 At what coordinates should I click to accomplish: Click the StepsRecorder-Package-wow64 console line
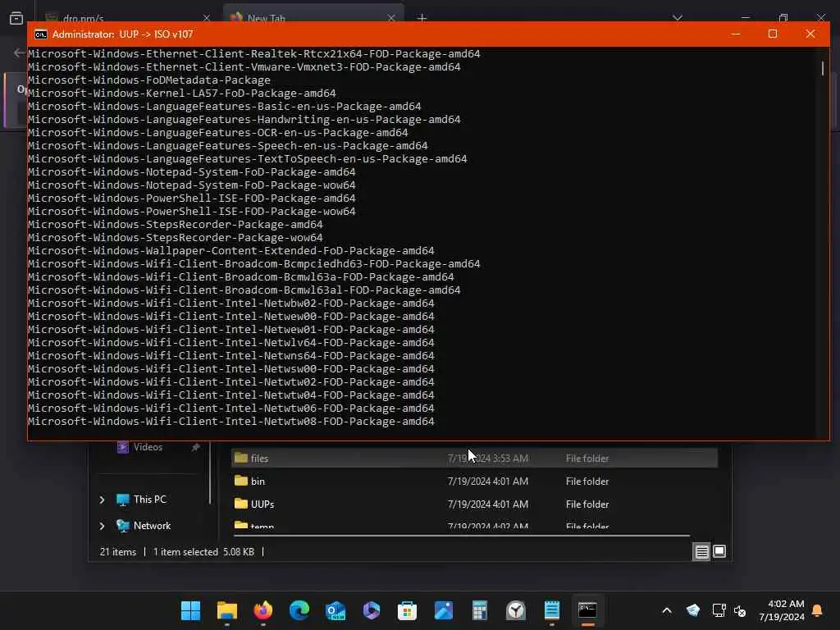click(176, 237)
